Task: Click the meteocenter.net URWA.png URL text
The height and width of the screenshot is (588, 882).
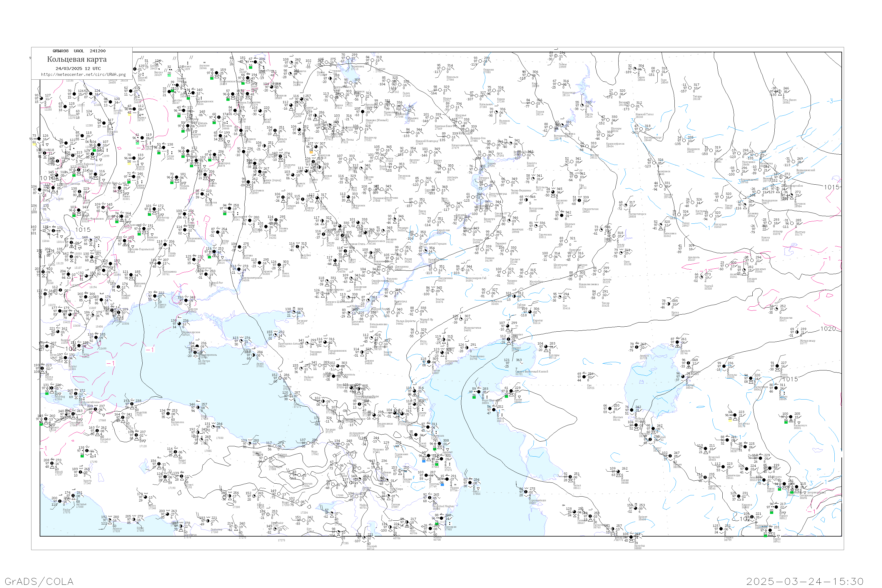Action: pos(83,74)
